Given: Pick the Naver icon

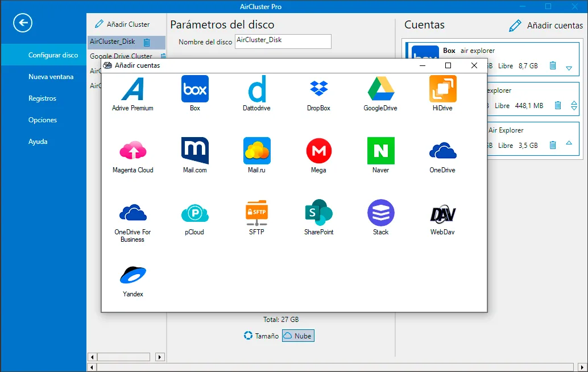Looking at the screenshot, I should (x=380, y=151).
